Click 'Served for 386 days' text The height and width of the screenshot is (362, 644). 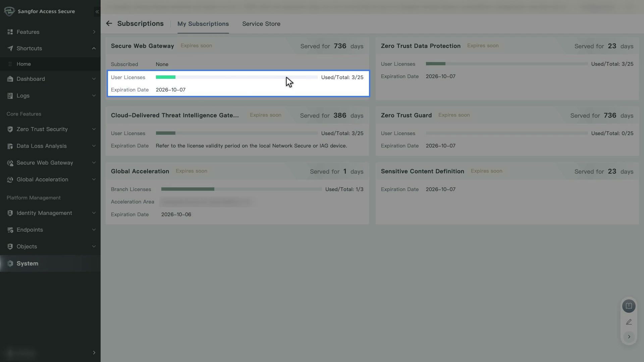(x=332, y=115)
